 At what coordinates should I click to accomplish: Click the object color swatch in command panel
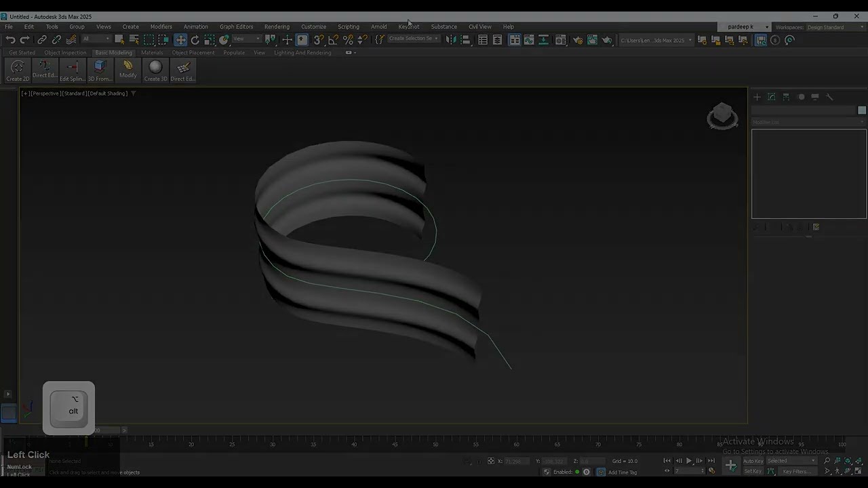click(x=862, y=110)
